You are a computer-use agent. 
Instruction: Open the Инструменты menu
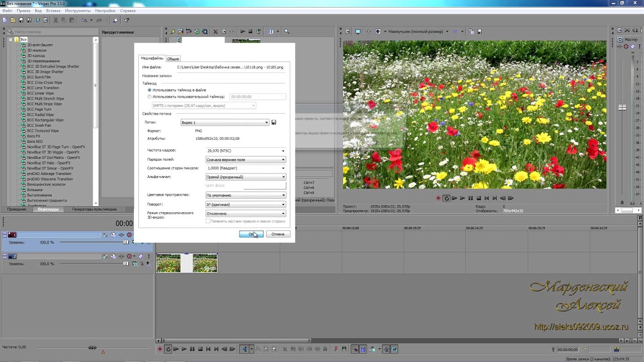pos(77,11)
